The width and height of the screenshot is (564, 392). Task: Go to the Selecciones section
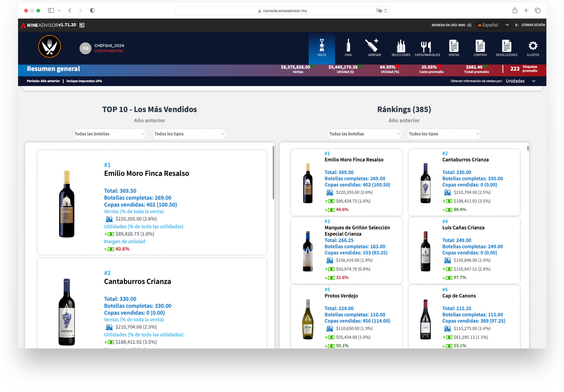point(401,48)
